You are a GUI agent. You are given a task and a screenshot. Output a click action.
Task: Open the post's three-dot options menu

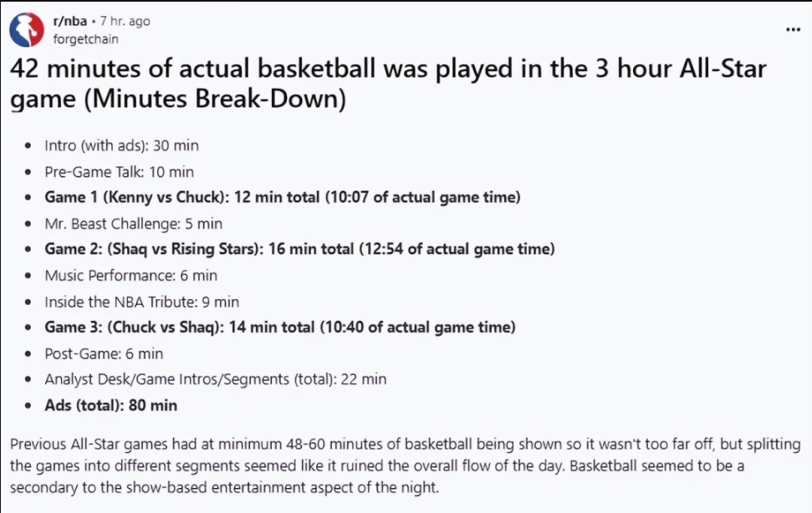[x=793, y=30]
